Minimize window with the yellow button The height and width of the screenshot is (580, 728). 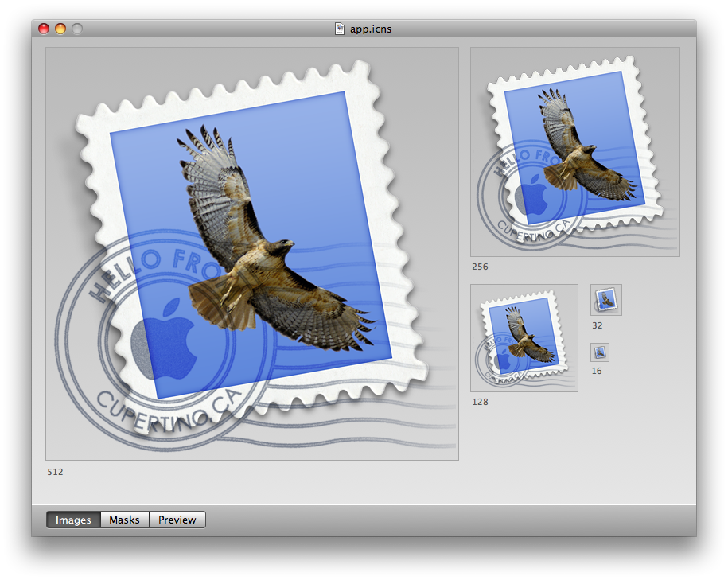60,29
